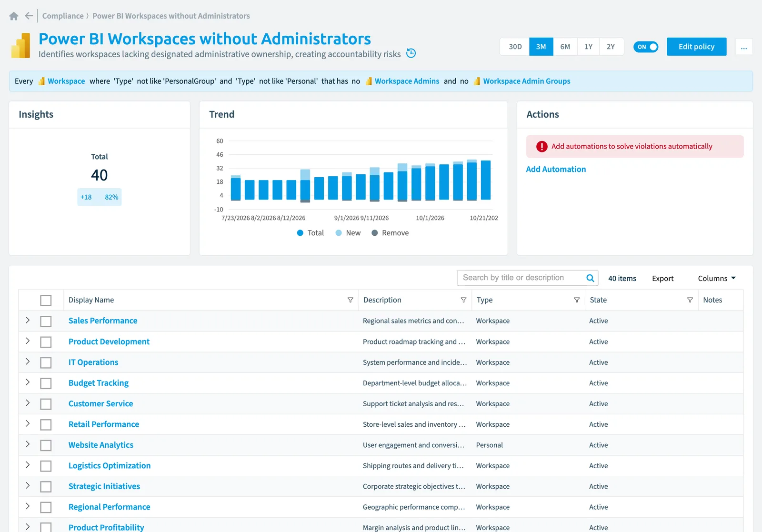Viewport: 762px width, 532px height.
Task: Go to the home page icon
Action: tap(14, 16)
